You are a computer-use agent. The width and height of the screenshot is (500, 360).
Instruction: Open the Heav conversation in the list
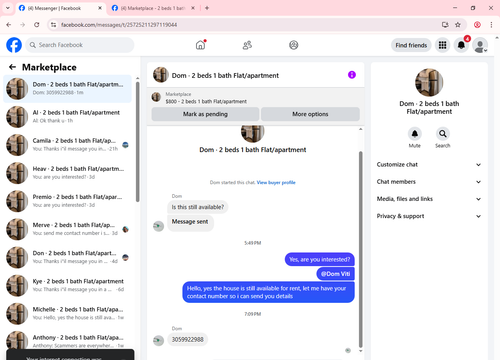click(67, 173)
